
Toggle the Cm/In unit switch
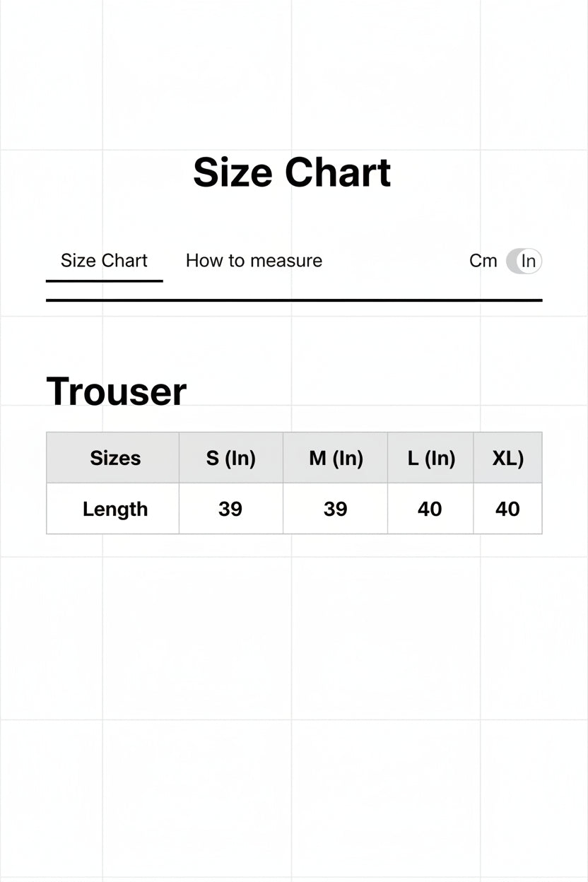tap(524, 261)
